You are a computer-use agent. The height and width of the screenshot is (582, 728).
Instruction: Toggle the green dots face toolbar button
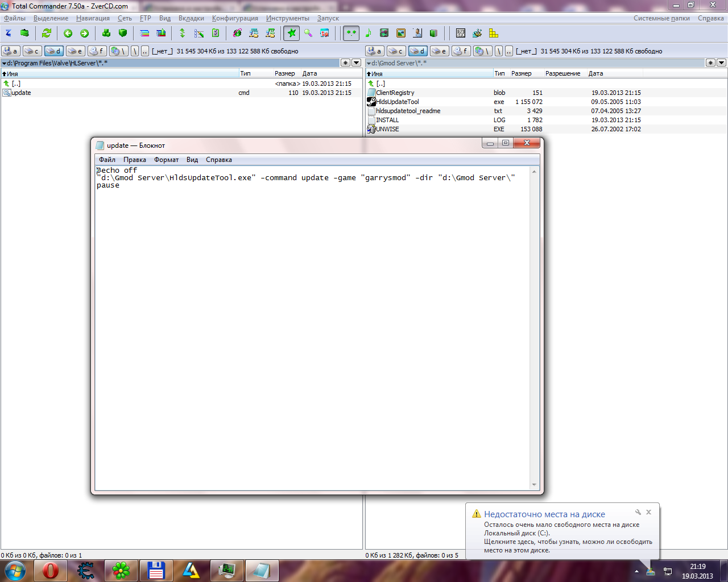coord(351,33)
